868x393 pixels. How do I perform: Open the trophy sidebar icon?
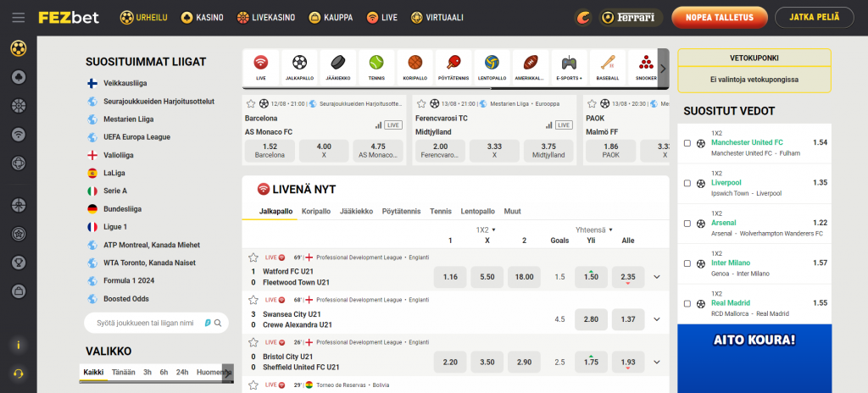coord(19,262)
